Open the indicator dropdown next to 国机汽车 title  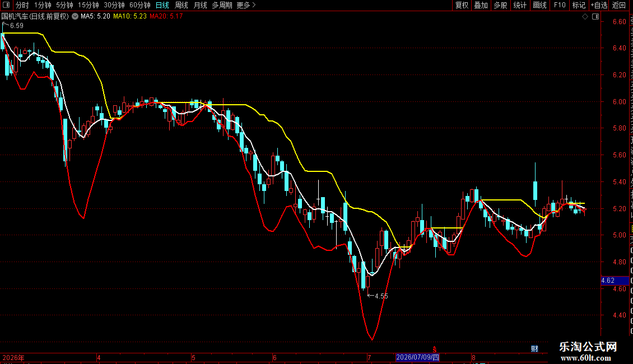pyautogui.click(x=75, y=17)
